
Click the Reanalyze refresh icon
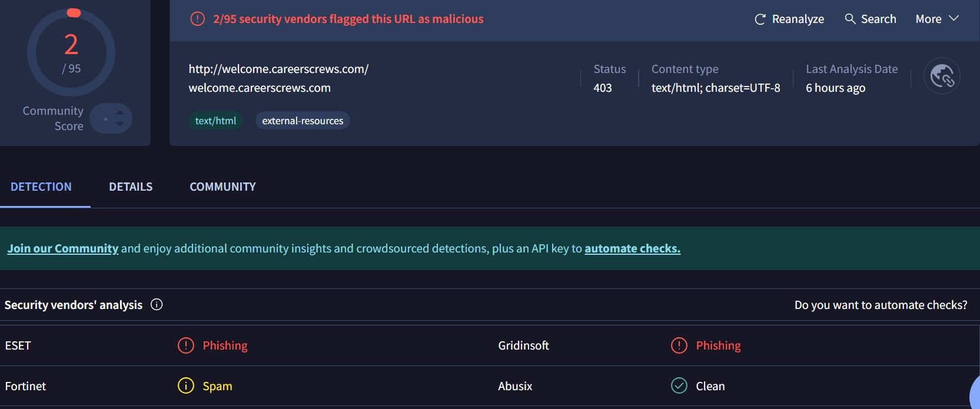[760, 19]
